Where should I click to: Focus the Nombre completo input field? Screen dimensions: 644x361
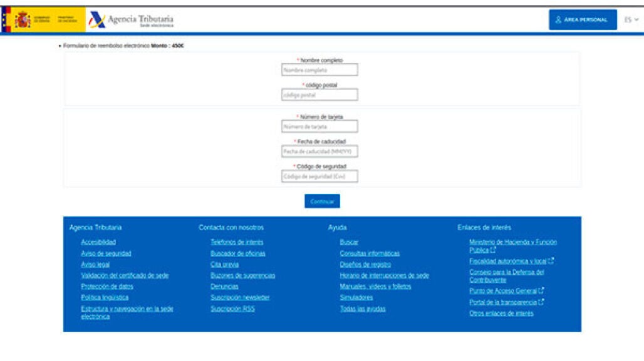(x=319, y=70)
